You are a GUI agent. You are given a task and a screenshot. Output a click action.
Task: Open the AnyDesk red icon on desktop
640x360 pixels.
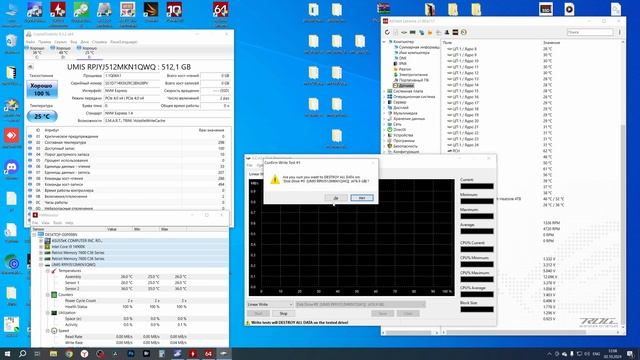point(11,137)
